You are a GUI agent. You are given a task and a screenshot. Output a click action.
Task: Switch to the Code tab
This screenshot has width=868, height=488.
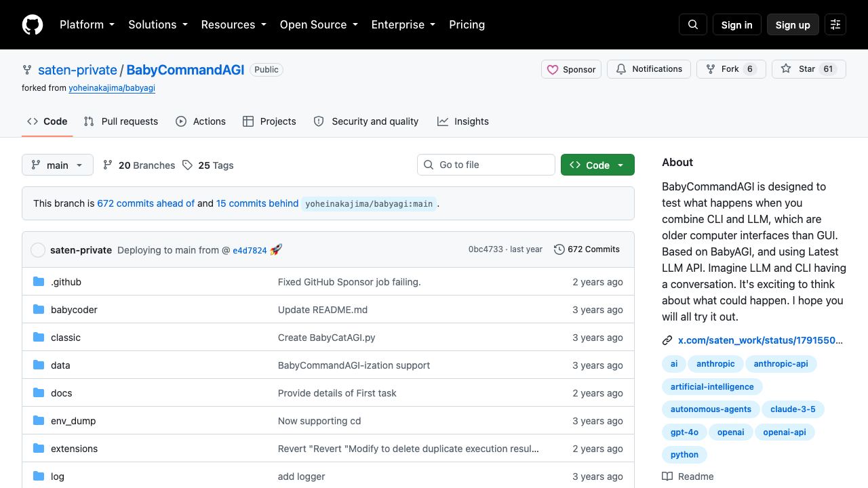click(x=47, y=121)
